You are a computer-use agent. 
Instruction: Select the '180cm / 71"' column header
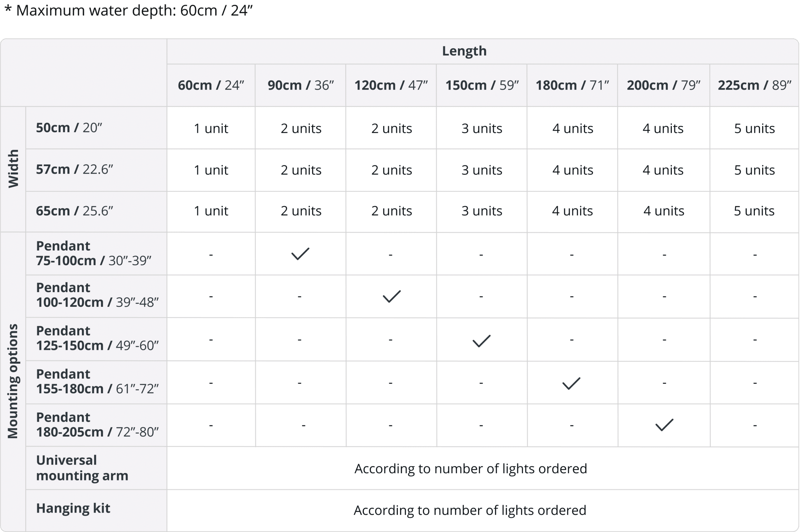pos(572,85)
